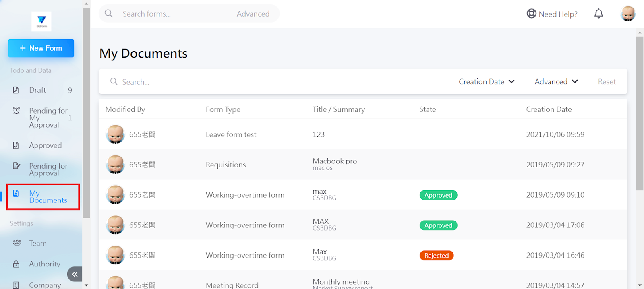The image size is (644, 289).
Task: Click the My Documents search box
Action: coord(242,82)
